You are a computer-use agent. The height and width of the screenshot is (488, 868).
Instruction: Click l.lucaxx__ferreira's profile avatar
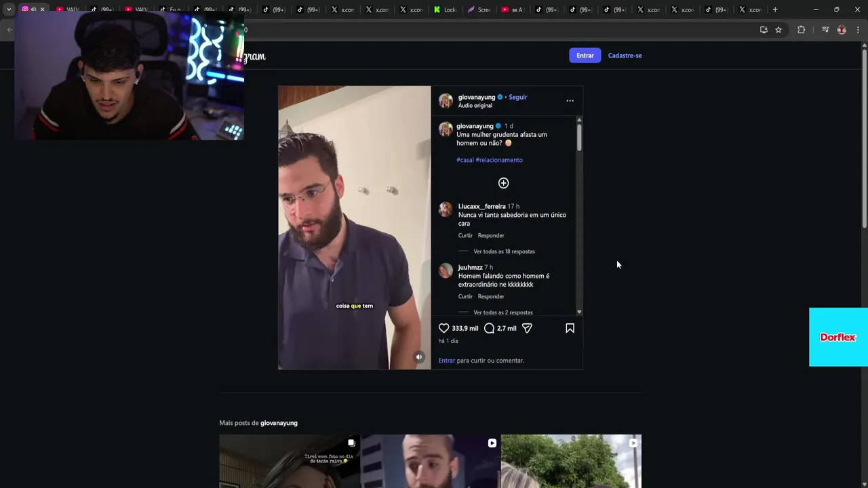[446, 209]
